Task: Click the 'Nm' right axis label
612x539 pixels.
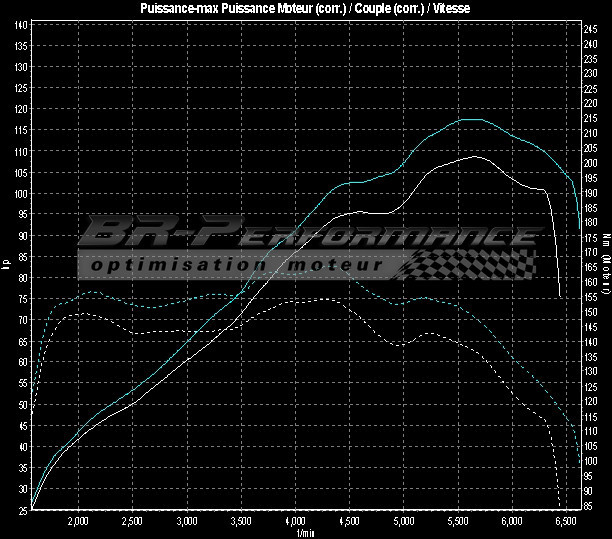Action: pyautogui.click(x=606, y=240)
